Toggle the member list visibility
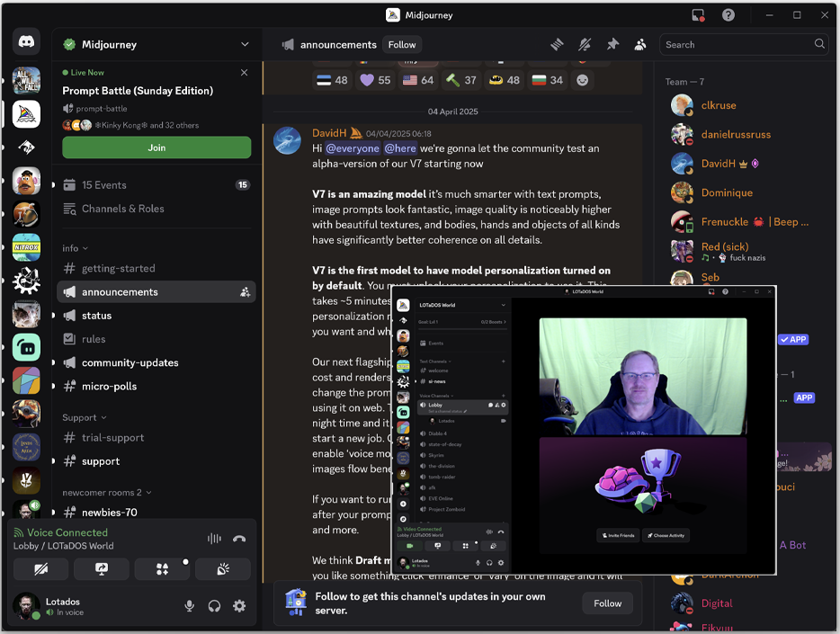 point(640,44)
